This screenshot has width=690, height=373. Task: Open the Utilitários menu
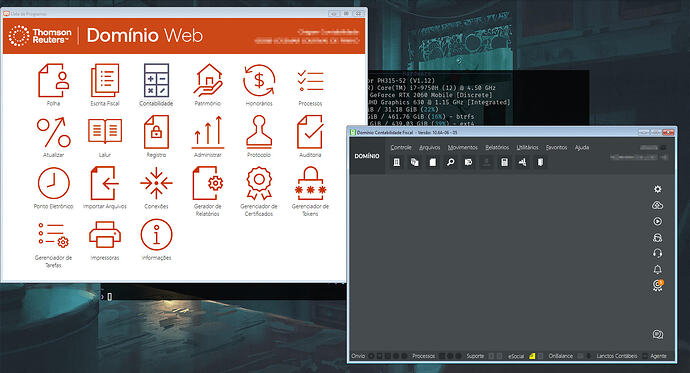point(527,147)
